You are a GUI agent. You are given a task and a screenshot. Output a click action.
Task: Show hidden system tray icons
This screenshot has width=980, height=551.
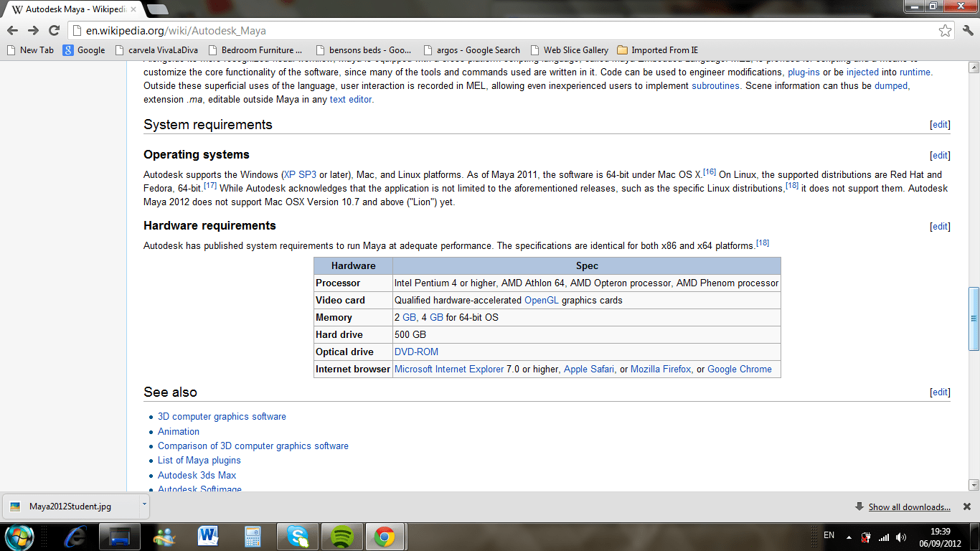[849, 537]
